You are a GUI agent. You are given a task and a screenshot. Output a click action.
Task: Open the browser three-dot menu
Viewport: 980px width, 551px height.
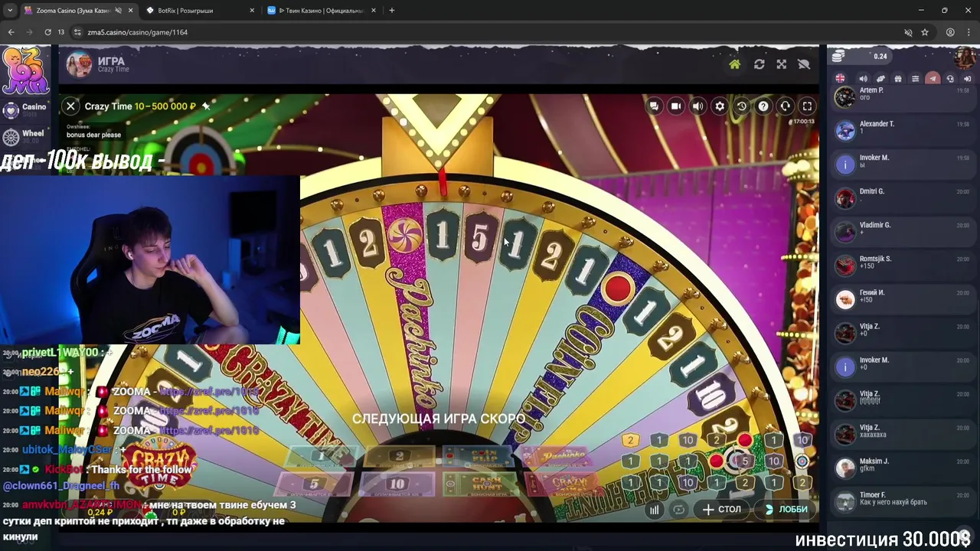(969, 32)
